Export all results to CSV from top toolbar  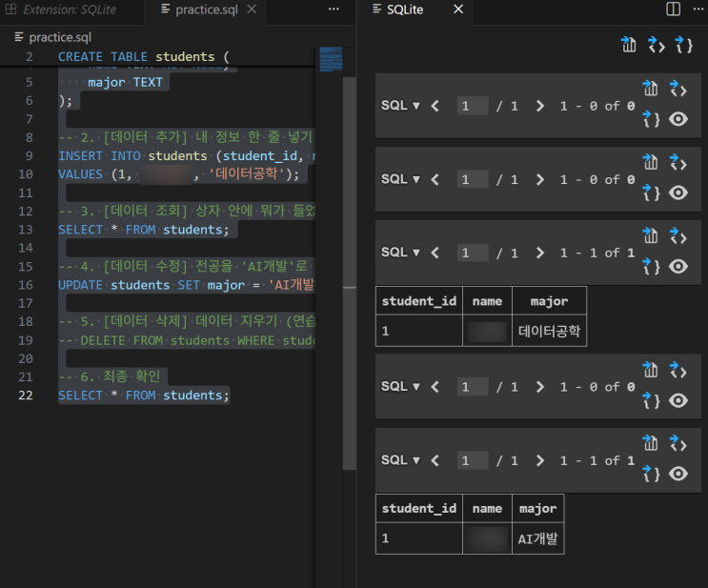[628, 45]
